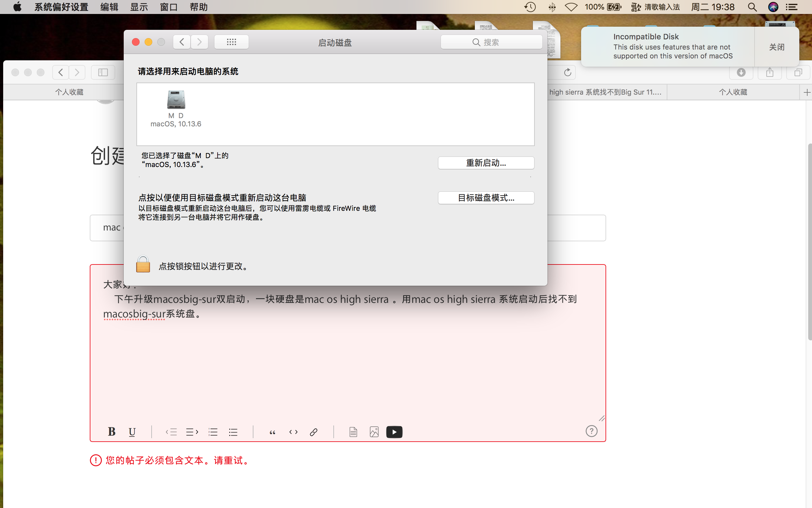The width and height of the screenshot is (812, 508).
Task: Click the 目标磁盘模式... button
Action: [486, 198]
